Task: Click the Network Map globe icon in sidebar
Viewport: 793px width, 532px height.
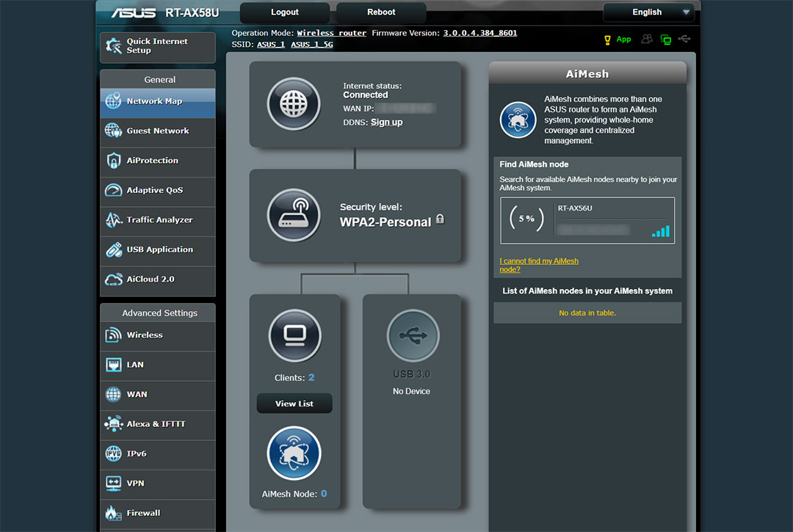Action: [113, 101]
